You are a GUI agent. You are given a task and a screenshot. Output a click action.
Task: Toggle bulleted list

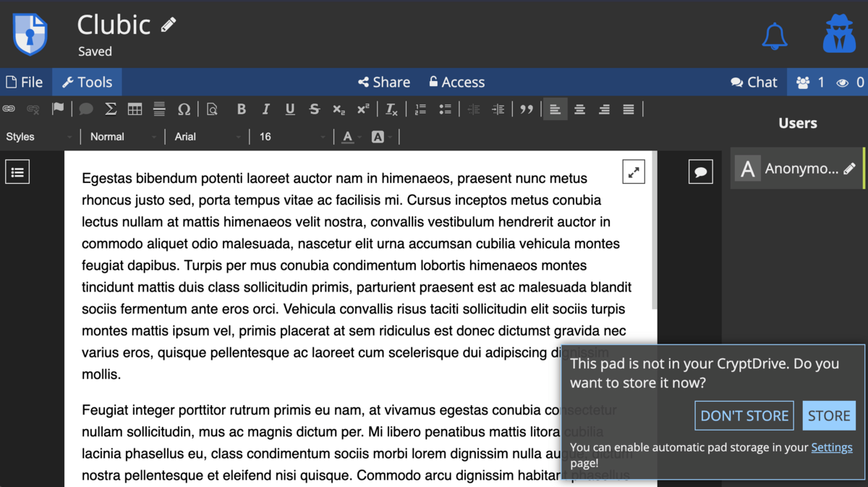click(x=445, y=109)
